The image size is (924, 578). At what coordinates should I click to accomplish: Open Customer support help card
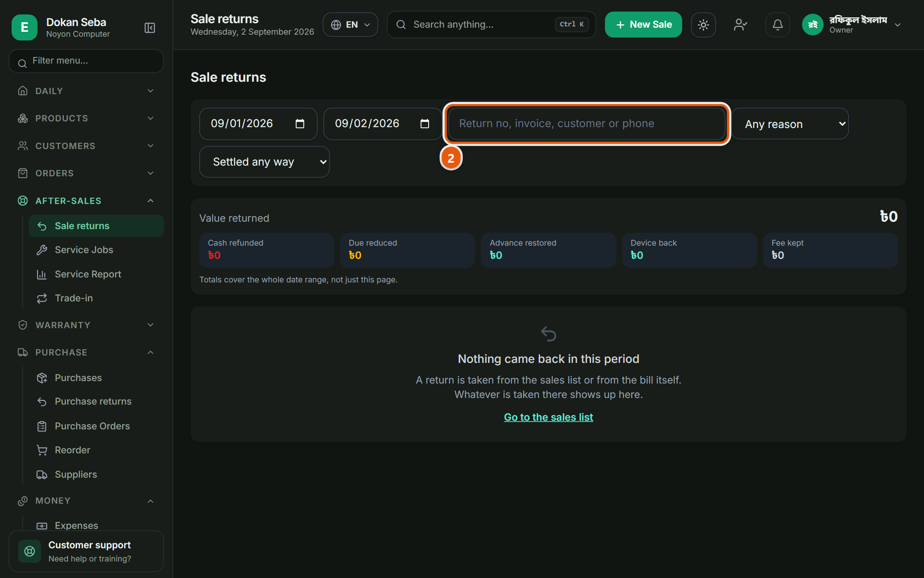(x=86, y=551)
